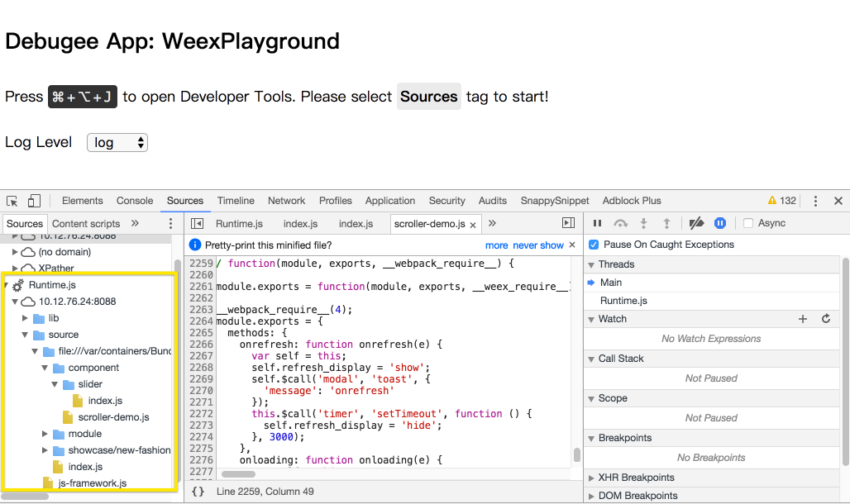The height and width of the screenshot is (504, 850).
Task: Expand DOM Breakpoints section
Action: pyautogui.click(x=591, y=496)
